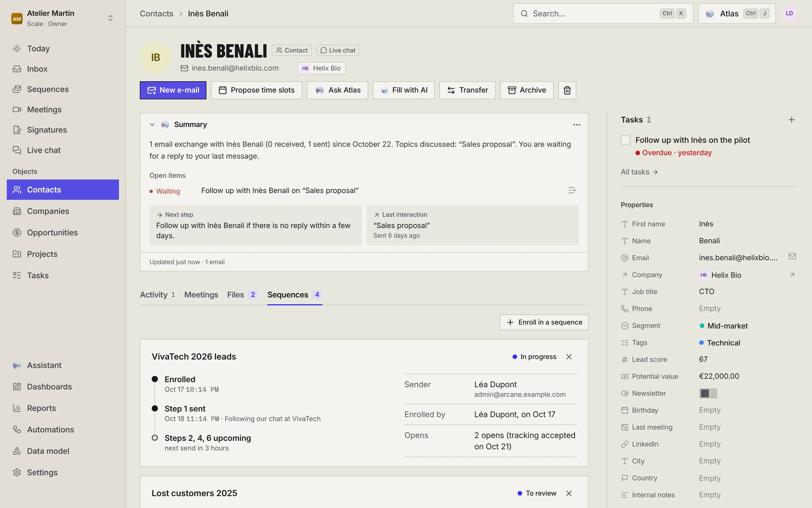Click the New e-mail button
This screenshot has width=812, height=508.
[x=173, y=90]
